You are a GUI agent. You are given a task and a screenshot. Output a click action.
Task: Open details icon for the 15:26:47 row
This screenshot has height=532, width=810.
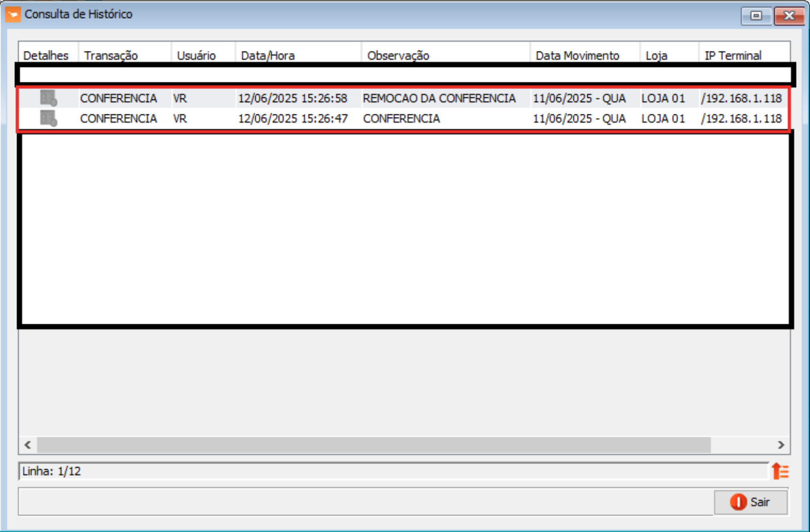(48, 119)
